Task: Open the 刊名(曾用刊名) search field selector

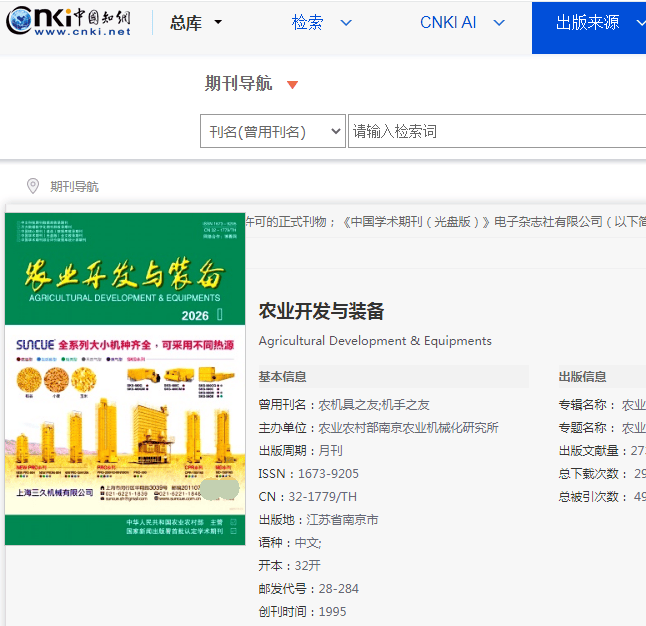Action: click(273, 131)
